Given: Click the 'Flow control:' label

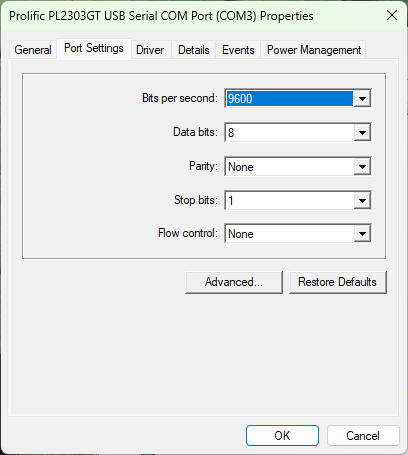Looking at the screenshot, I should point(188,233).
